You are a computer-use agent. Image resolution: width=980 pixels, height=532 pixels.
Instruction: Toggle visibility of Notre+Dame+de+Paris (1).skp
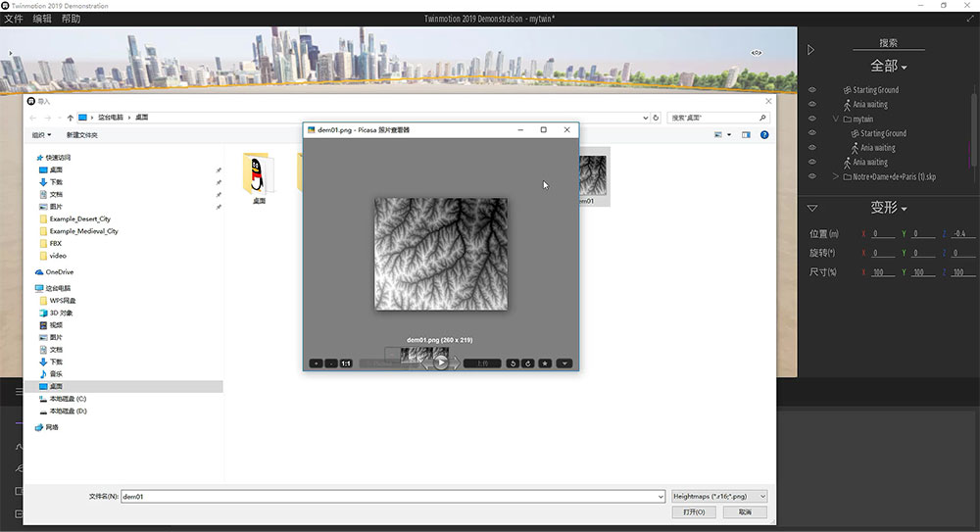(x=811, y=176)
